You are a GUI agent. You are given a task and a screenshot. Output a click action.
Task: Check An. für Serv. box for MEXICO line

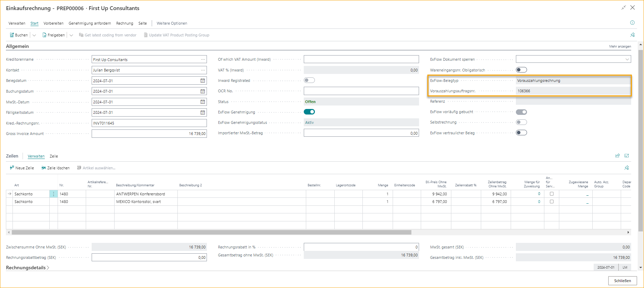click(552, 202)
